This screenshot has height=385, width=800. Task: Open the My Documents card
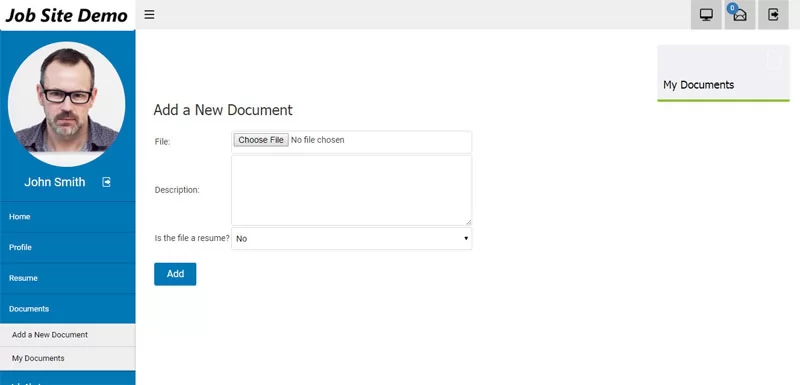(x=723, y=73)
